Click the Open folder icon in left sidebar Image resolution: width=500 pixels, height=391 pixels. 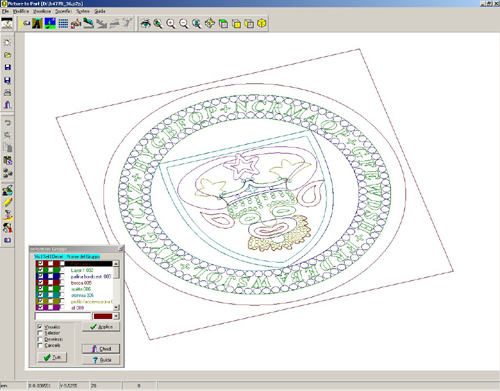[x=7, y=55]
